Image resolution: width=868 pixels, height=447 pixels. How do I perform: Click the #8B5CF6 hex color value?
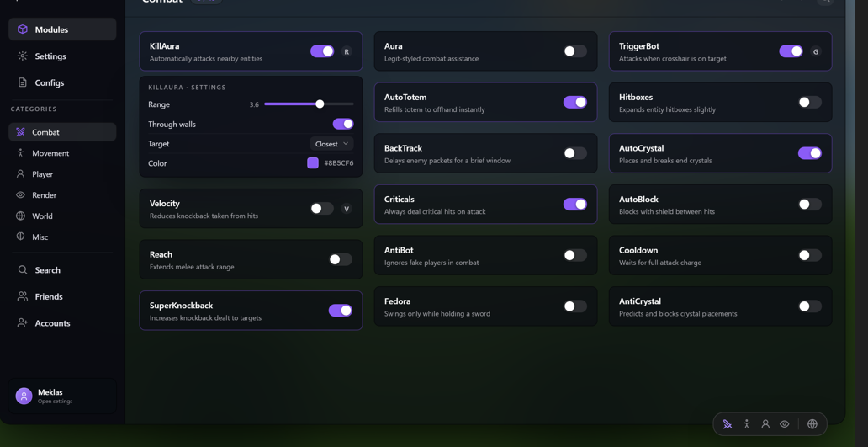click(339, 163)
